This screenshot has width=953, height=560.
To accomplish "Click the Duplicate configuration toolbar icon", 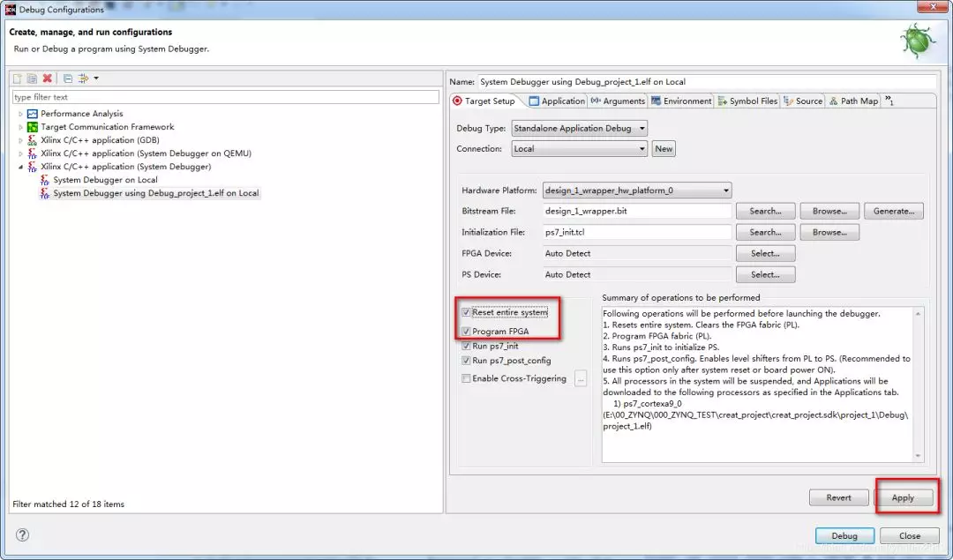I will click(x=32, y=78).
